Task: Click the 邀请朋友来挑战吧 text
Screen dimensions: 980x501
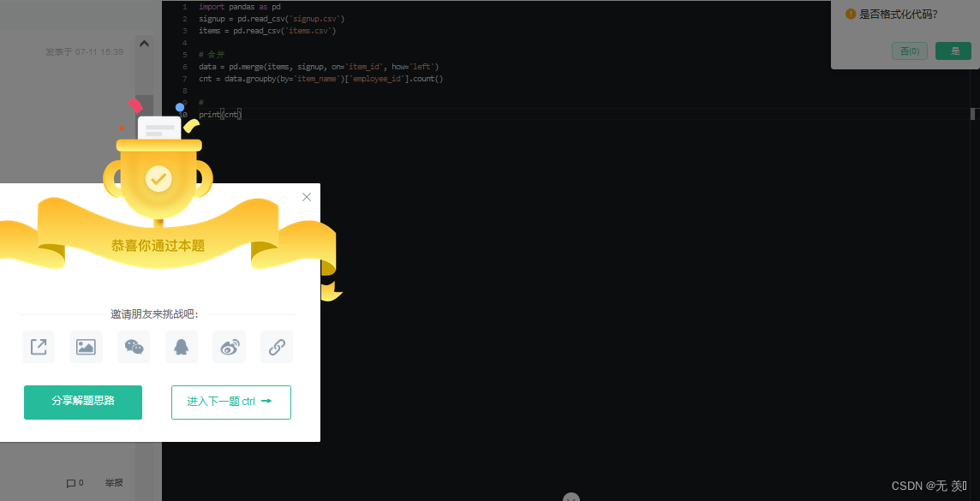Action: pos(154,314)
